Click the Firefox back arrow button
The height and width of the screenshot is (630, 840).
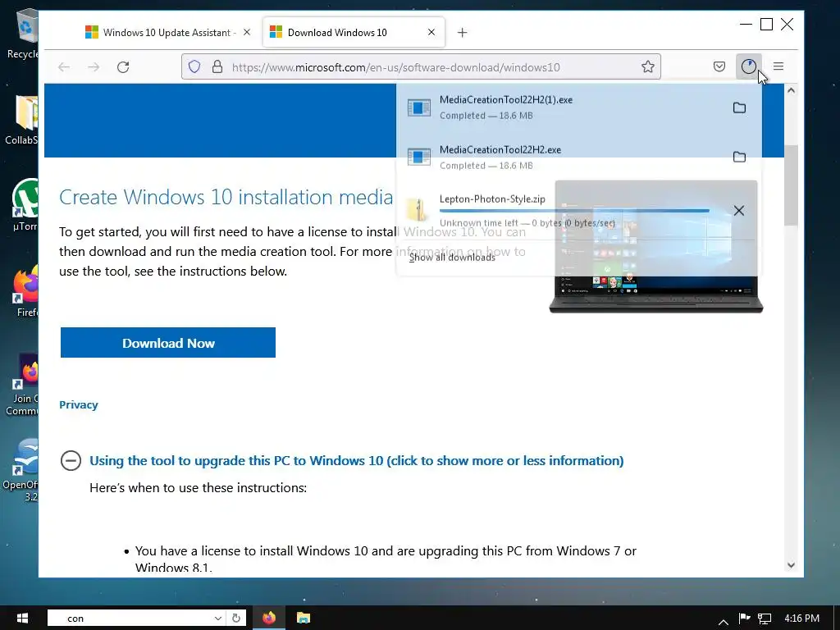coord(64,67)
